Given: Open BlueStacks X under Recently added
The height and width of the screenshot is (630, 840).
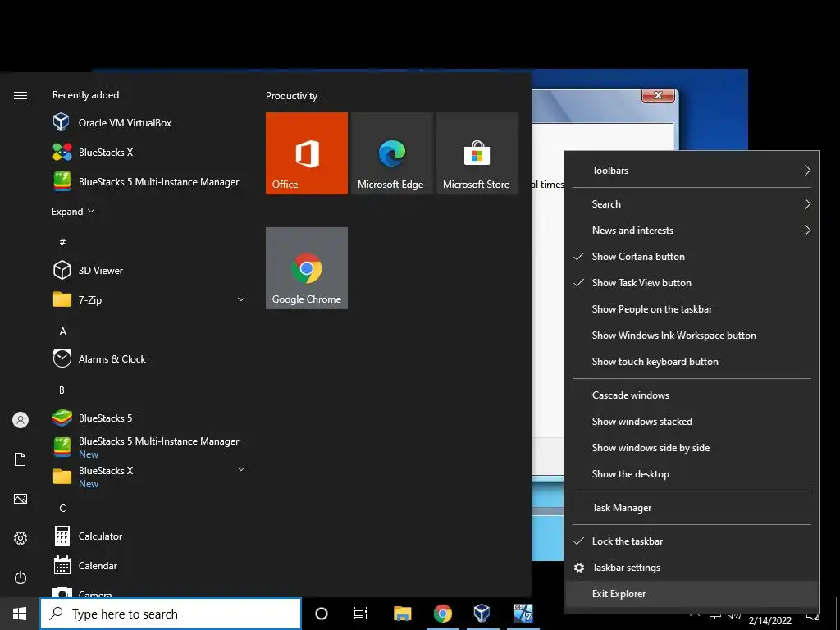Looking at the screenshot, I should (150, 152).
